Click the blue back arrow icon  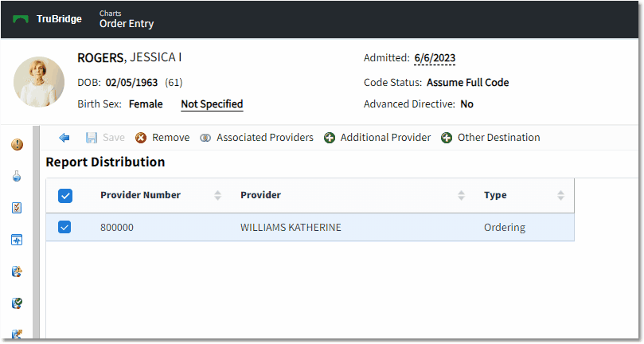[x=64, y=138]
